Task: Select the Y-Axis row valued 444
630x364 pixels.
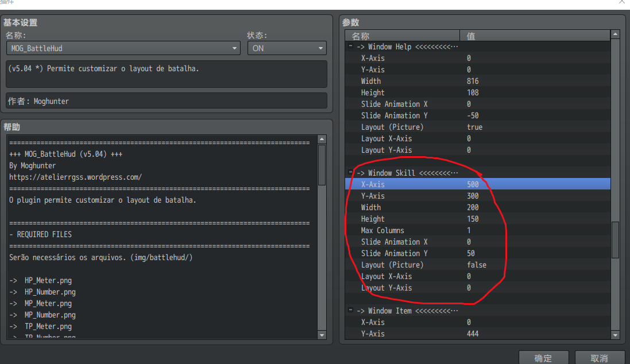Action: [x=478, y=334]
